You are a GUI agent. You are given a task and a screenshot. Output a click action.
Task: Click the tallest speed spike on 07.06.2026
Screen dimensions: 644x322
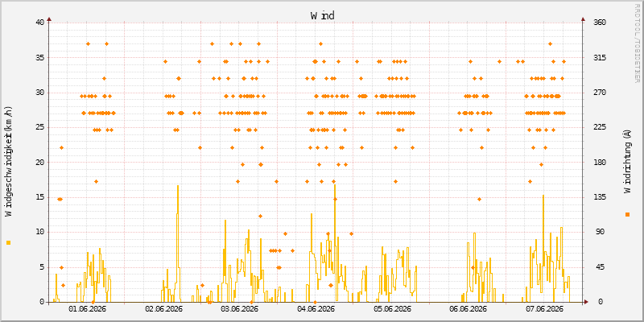pyautogui.click(x=543, y=196)
